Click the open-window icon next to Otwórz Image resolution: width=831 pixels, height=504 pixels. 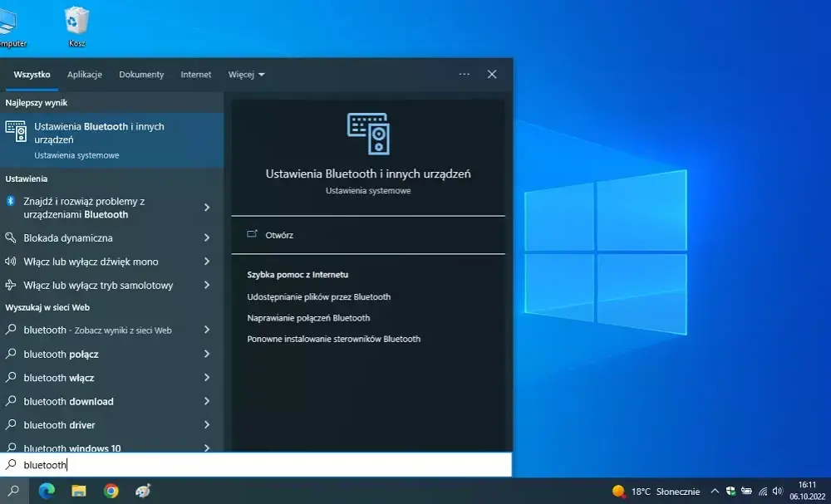pos(253,234)
